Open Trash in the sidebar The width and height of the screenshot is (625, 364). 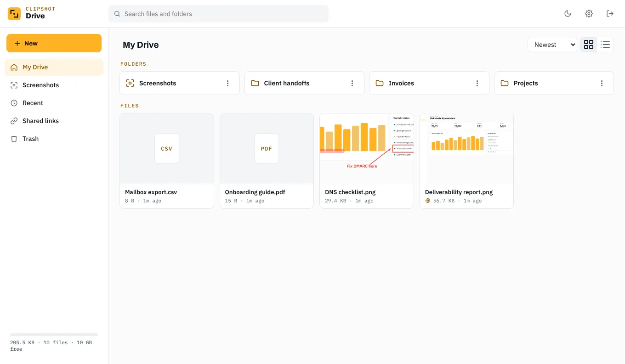(x=54, y=139)
